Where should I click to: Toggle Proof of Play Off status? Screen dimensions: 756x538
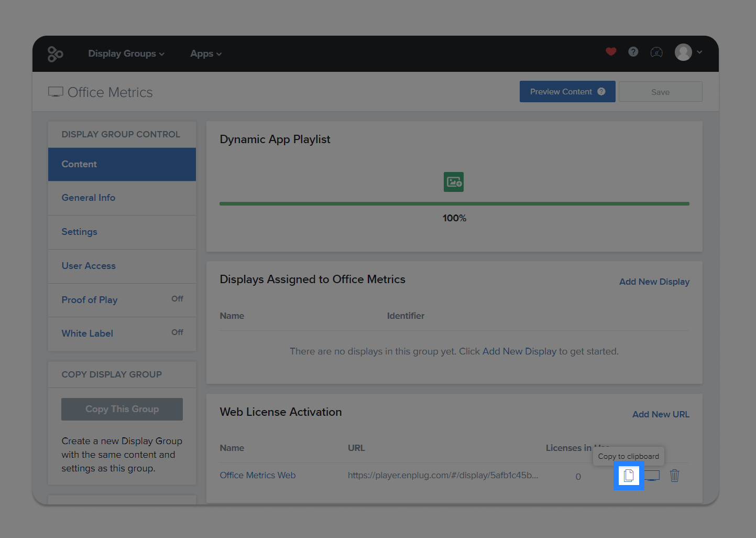177,299
